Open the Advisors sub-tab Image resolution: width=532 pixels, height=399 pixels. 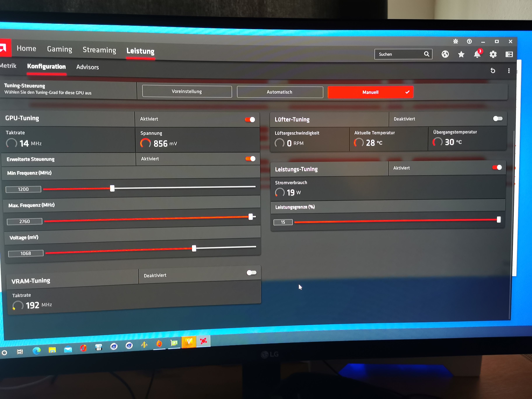(87, 67)
